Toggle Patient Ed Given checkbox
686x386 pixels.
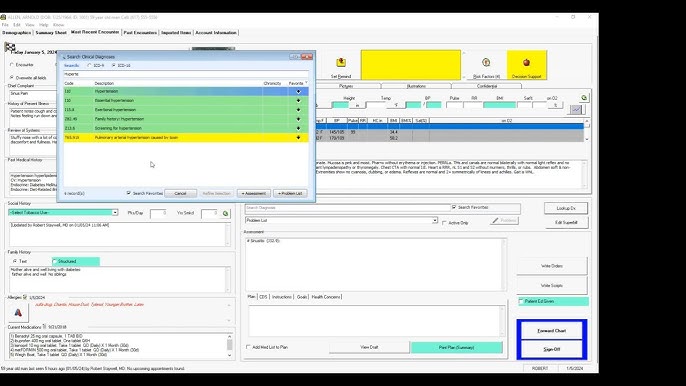click(x=521, y=301)
